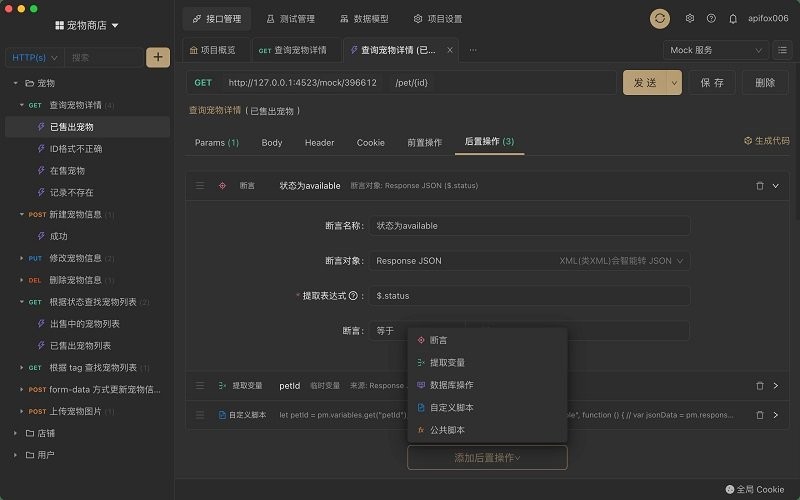Click the sync refresh icon in top bar

pyautogui.click(x=660, y=18)
